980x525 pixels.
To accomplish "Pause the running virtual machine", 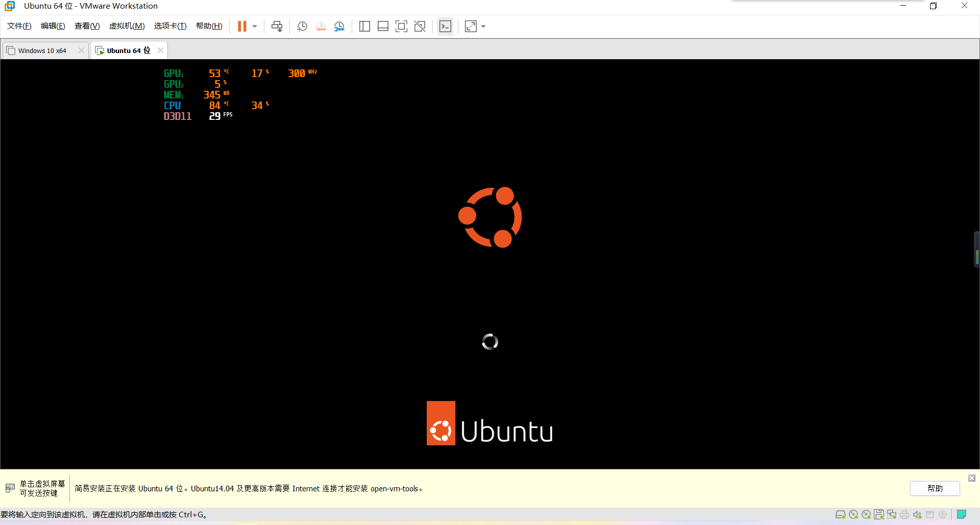I will point(242,26).
